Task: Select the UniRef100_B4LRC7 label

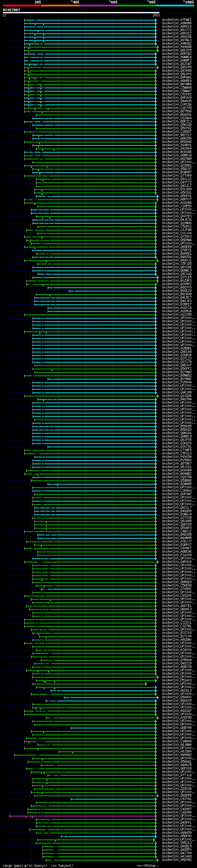Action: [x=176, y=297]
